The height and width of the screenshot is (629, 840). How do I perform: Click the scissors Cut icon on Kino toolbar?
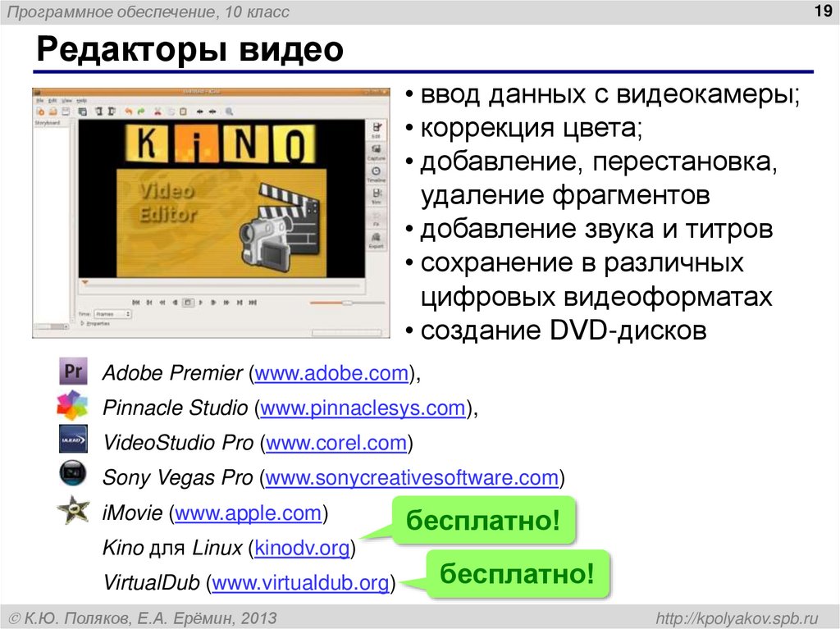tap(157, 112)
